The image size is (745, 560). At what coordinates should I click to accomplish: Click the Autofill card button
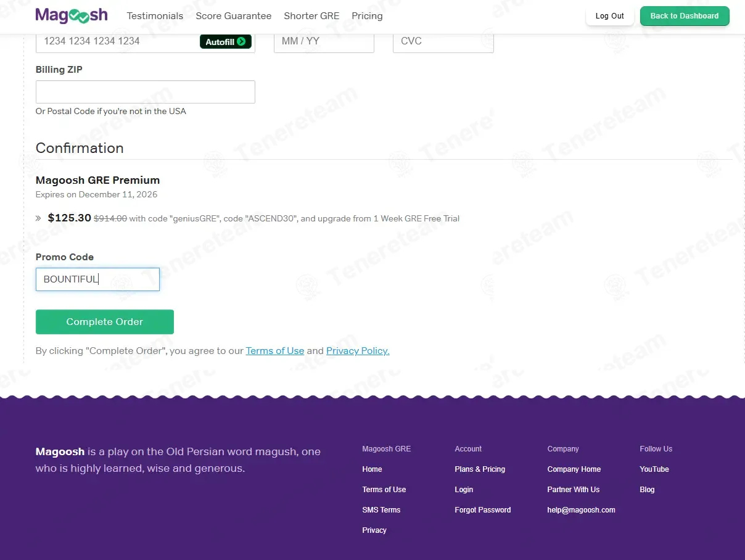226,42
